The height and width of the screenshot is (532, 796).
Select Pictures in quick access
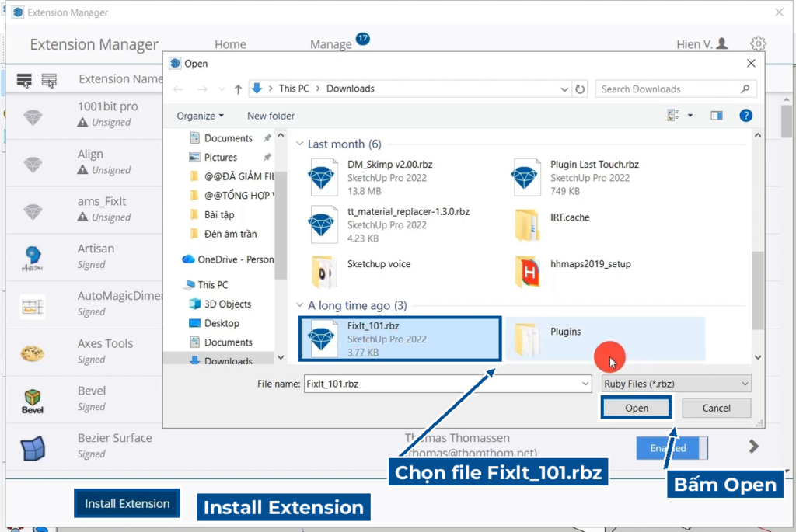pos(220,157)
